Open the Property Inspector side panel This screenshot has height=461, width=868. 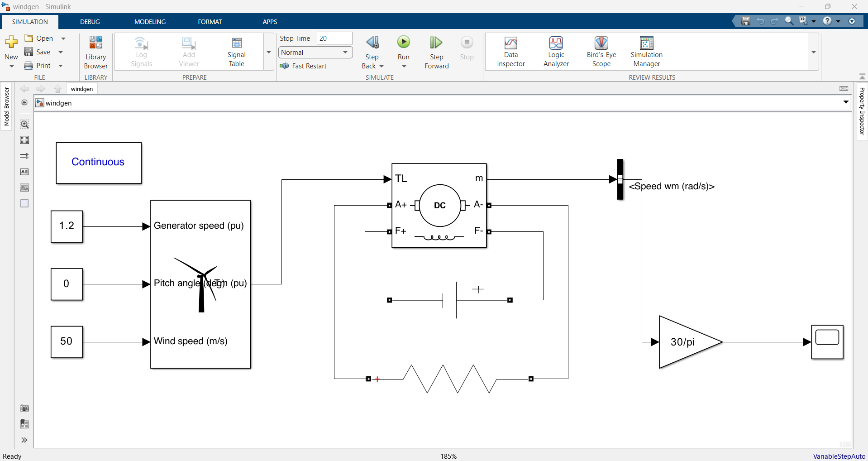862,111
